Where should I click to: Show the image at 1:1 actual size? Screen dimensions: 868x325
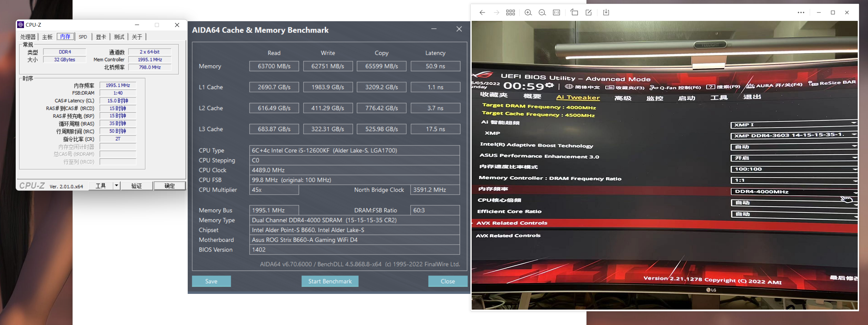(x=557, y=13)
